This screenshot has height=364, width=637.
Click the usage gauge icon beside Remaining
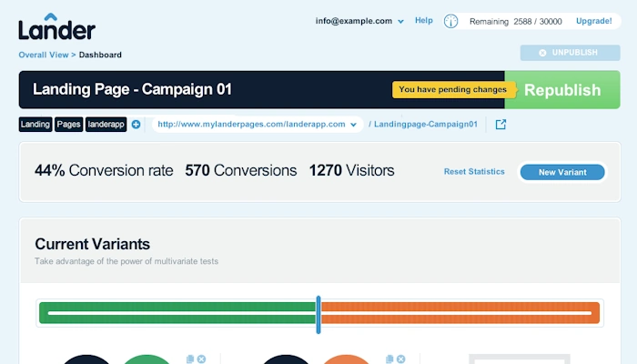coord(450,21)
